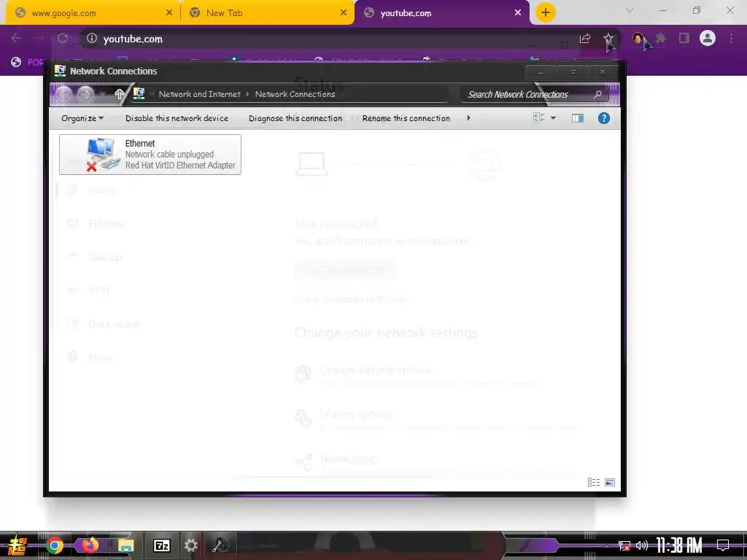The image size is (747, 560).
Task: Click the Explorer forward arrow button
Action: 86,94
